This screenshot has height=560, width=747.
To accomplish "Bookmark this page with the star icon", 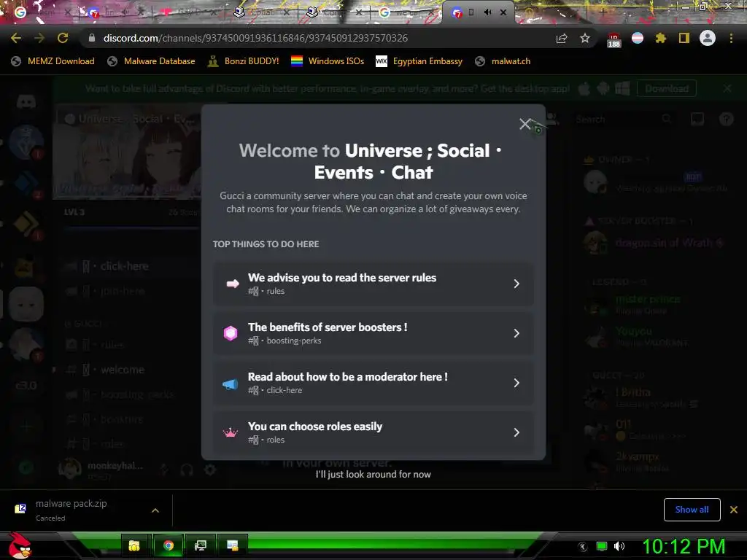I will (x=585, y=38).
